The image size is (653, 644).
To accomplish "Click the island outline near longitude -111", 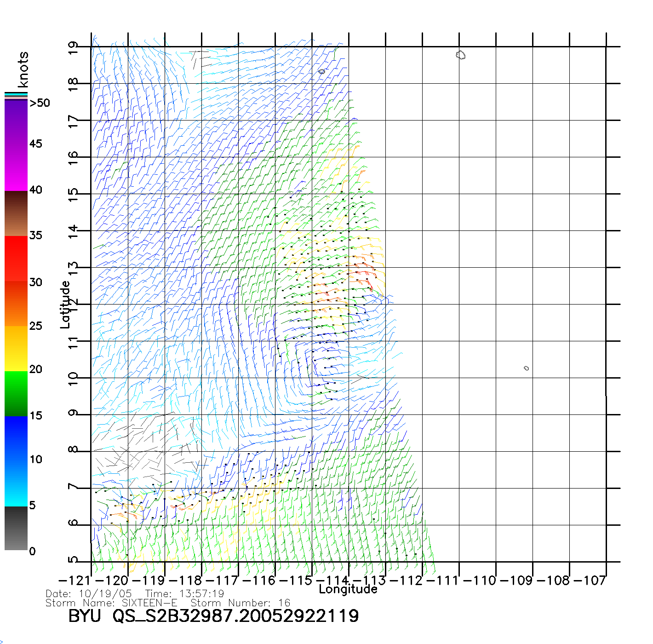I will click(461, 55).
